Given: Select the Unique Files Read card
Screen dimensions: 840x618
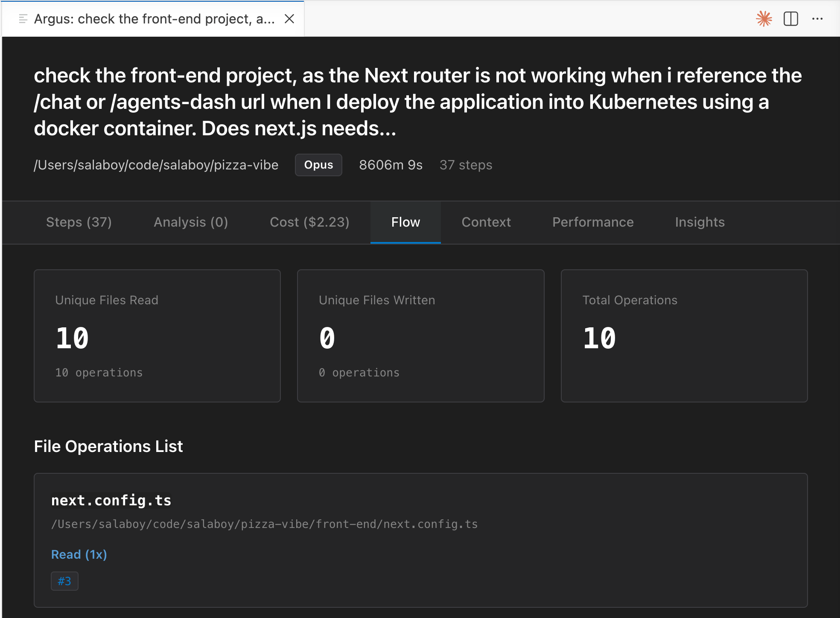Looking at the screenshot, I should (157, 335).
